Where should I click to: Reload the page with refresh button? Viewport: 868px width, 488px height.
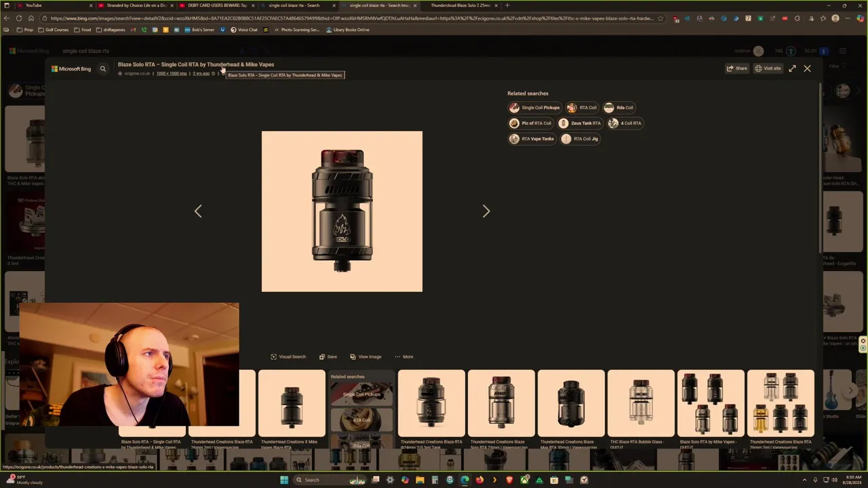19,18
